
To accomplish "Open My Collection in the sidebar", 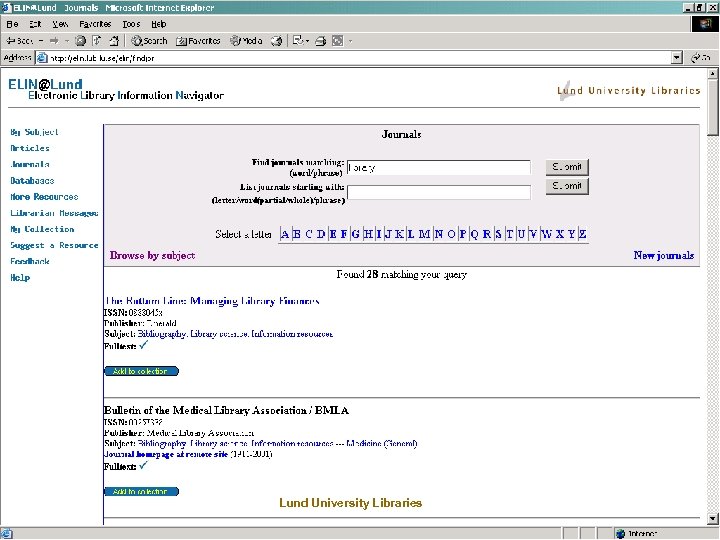I will [42, 229].
